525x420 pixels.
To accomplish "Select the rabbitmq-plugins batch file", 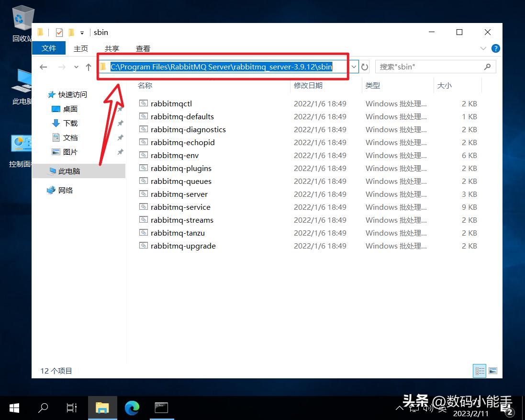I will pos(181,168).
